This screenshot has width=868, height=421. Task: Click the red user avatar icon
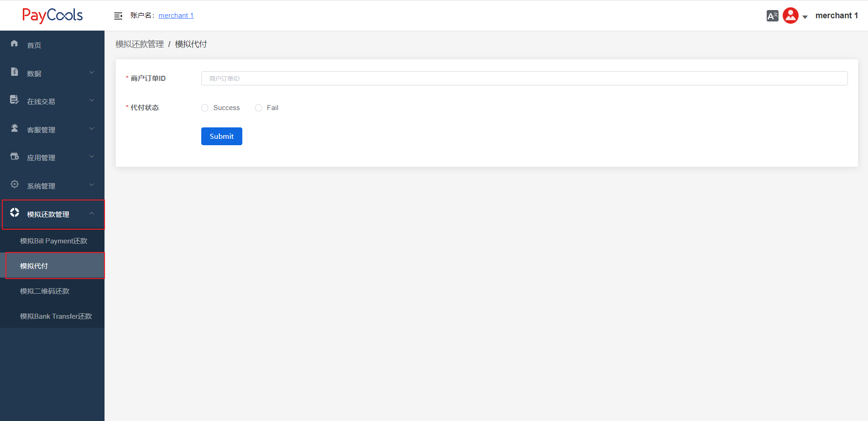click(790, 15)
